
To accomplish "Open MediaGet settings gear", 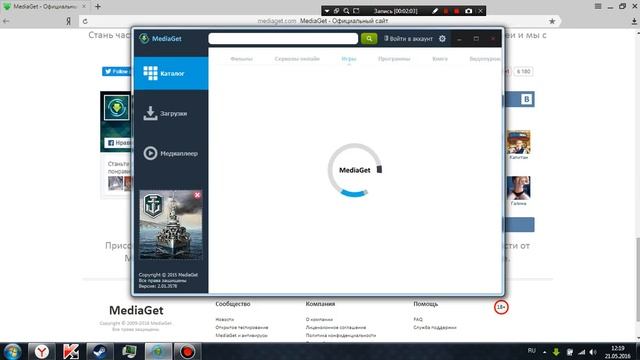I will pos(442,39).
